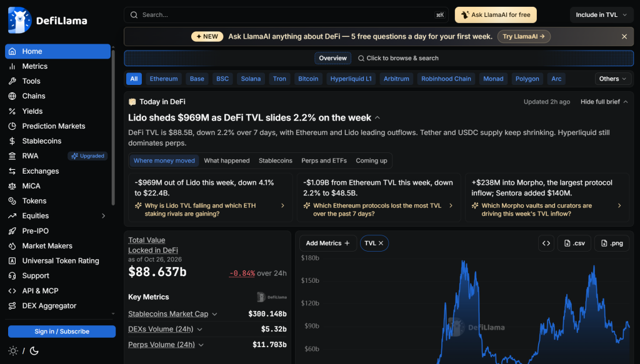This screenshot has width=640, height=364.
Task: Switch to dark theme moon icon
Action: click(34, 350)
